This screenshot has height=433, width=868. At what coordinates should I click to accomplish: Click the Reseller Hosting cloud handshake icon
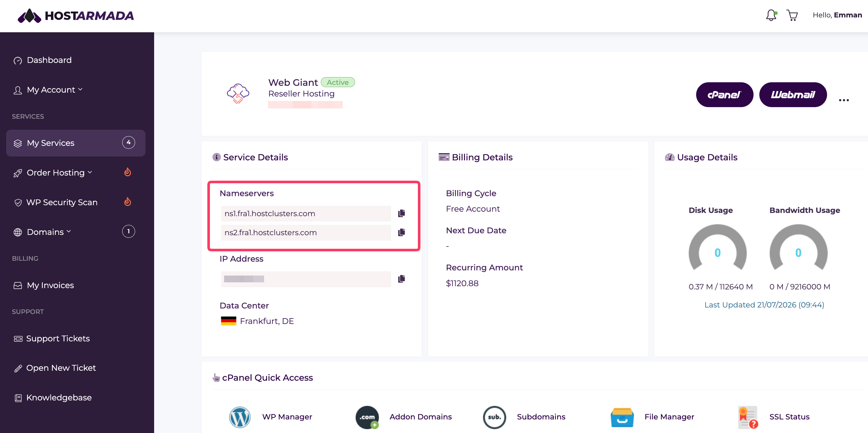238,94
